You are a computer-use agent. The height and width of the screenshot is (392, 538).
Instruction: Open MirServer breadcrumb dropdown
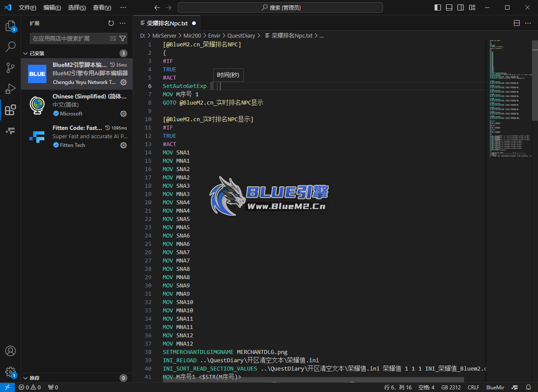(164, 36)
